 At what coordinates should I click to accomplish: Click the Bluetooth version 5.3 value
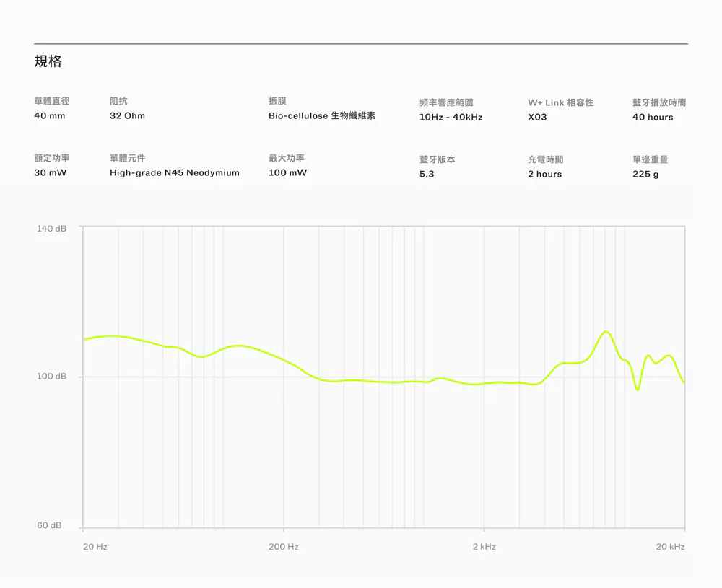point(427,174)
